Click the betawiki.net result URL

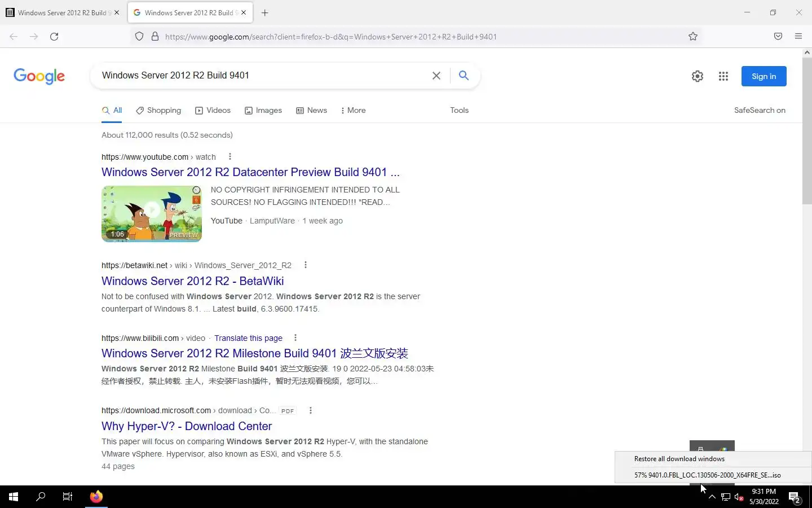pyautogui.click(x=196, y=265)
